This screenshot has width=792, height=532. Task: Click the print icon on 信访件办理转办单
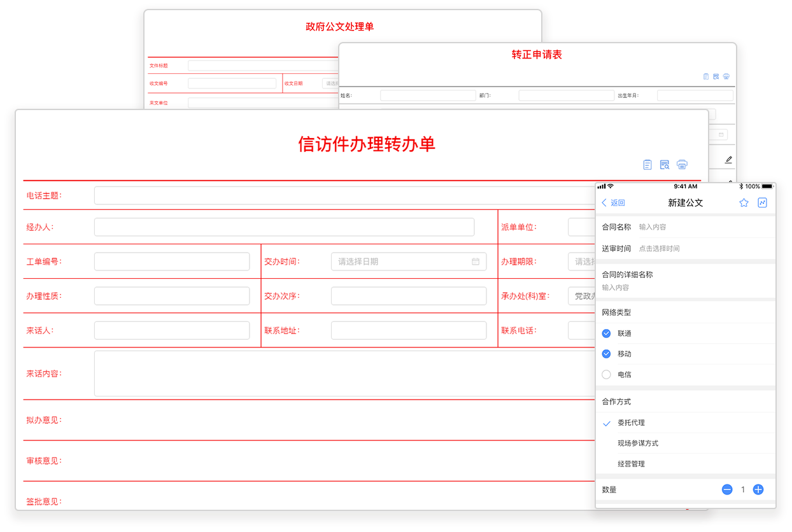[682, 165]
